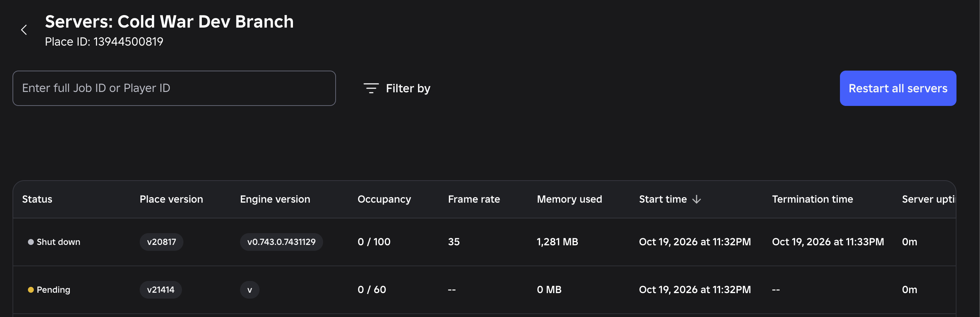
Task: Select the v20817 place version badge
Action: (x=161, y=242)
